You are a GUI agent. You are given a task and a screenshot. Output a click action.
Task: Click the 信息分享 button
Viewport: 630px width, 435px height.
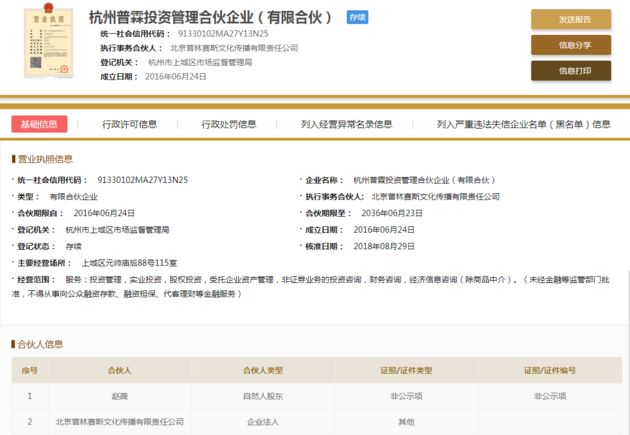(x=570, y=45)
